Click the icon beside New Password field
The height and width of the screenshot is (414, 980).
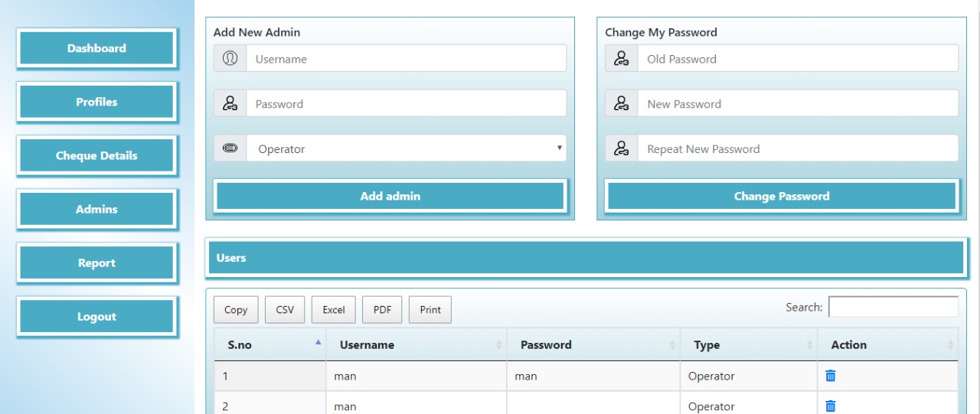point(622,103)
